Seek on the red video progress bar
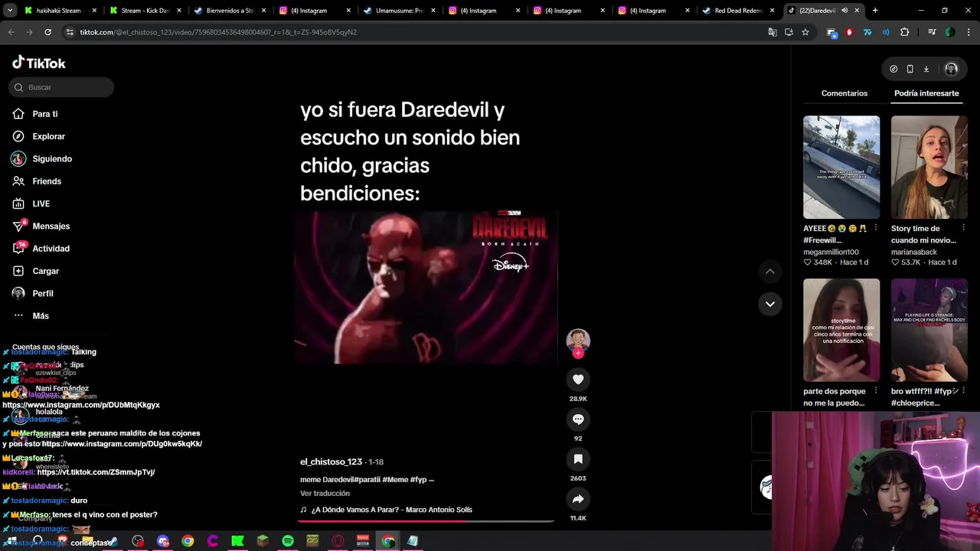Screen dimensions: 980x551 [425, 521]
